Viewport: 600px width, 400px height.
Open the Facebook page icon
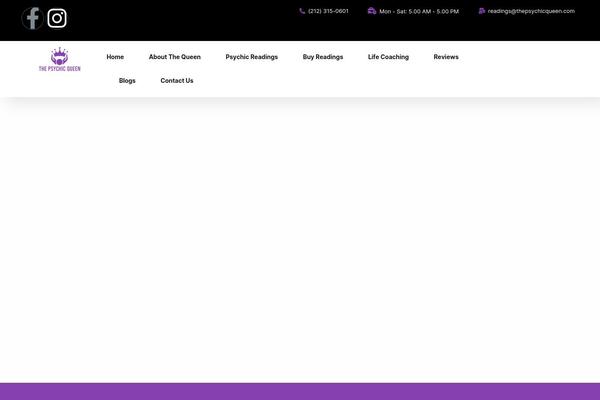tap(33, 18)
